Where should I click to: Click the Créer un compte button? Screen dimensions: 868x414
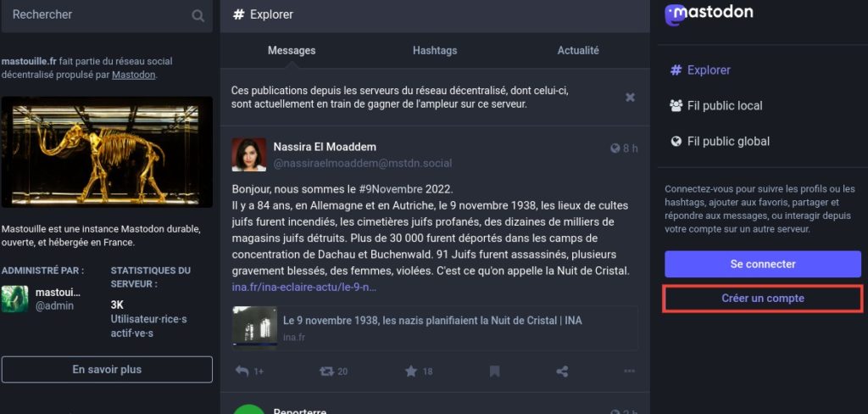763,298
